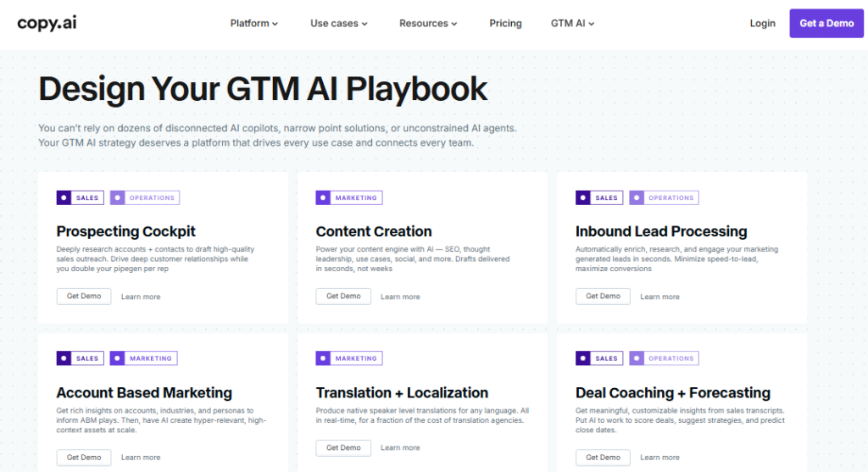Image resolution: width=868 pixels, height=472 pixels.
Task: Open the Account Based Marketing heading
Action: click(x=144, y=393)
